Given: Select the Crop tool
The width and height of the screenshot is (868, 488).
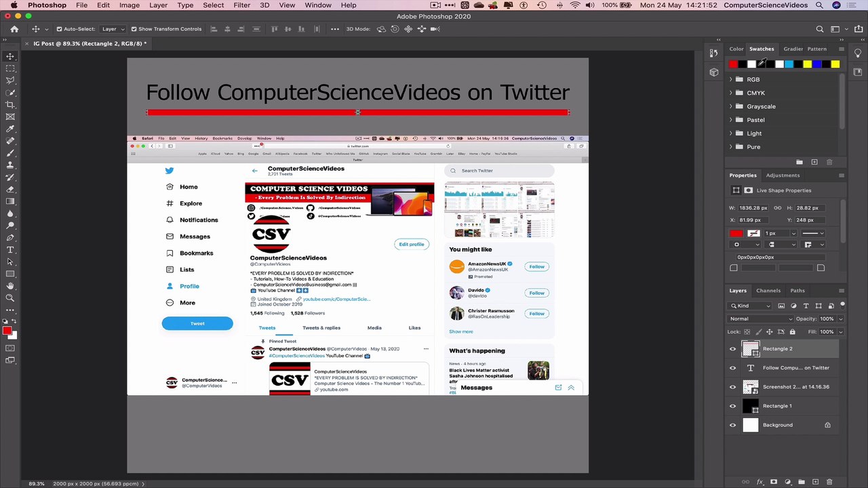Looking at the screenshot, I should tap(10, 104).
